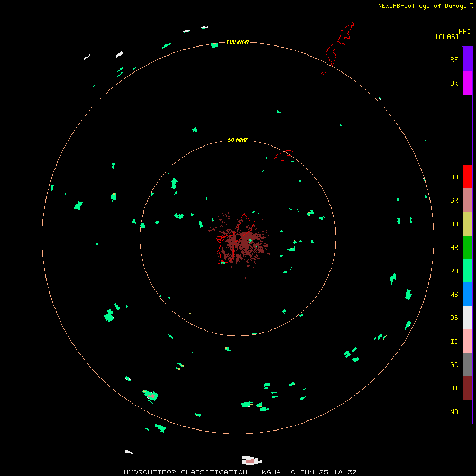Click the GR legend label
This screenshot has height=476, width=476.
[x=454, y=200]
